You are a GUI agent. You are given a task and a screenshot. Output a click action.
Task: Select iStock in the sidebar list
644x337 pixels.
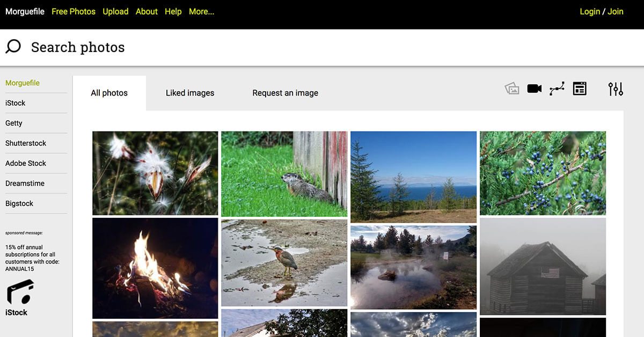16,103
